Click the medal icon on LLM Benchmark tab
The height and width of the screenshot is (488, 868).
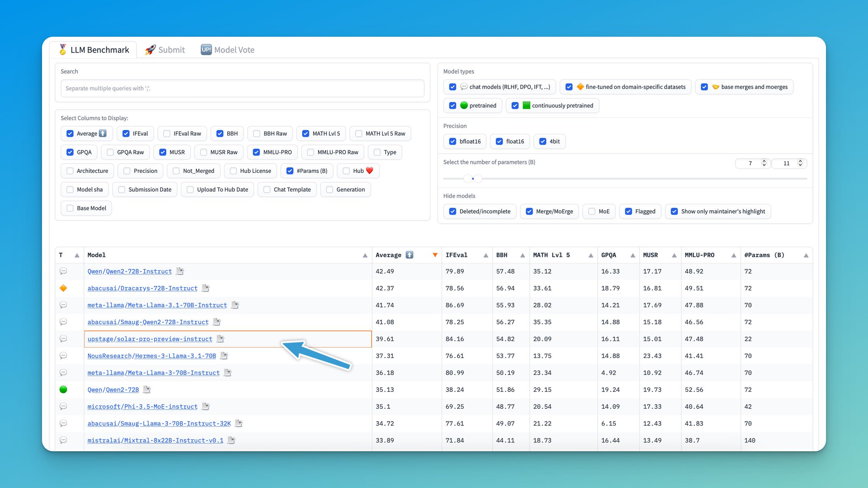pos(63,50)
